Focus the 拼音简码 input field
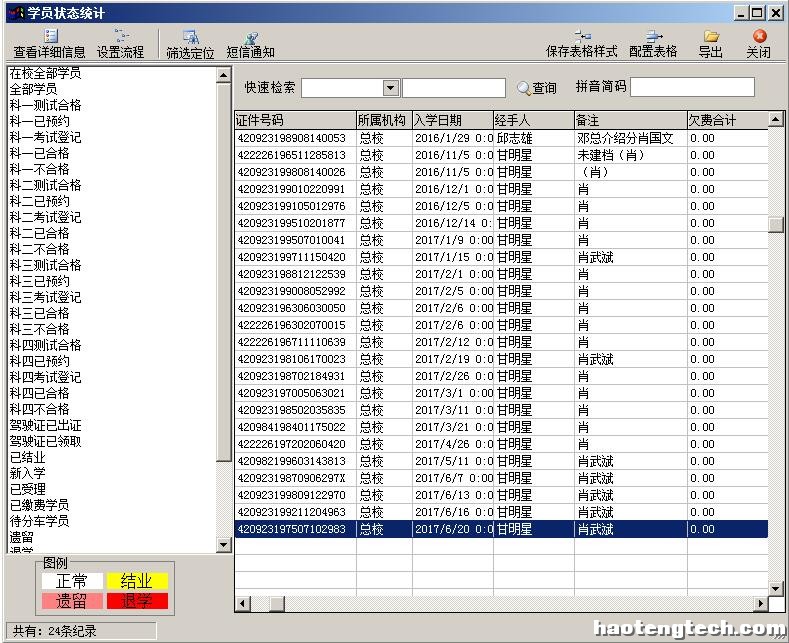This screenshot has width=789, height=643. (692, 87)
